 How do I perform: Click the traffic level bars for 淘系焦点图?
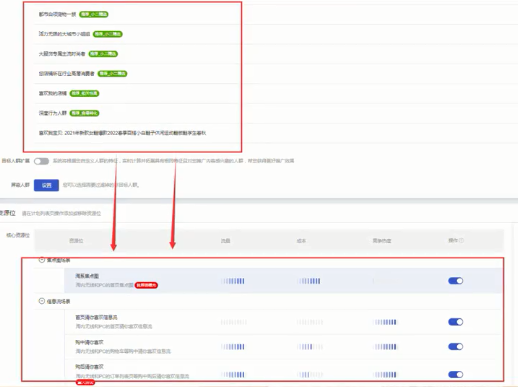233,281
